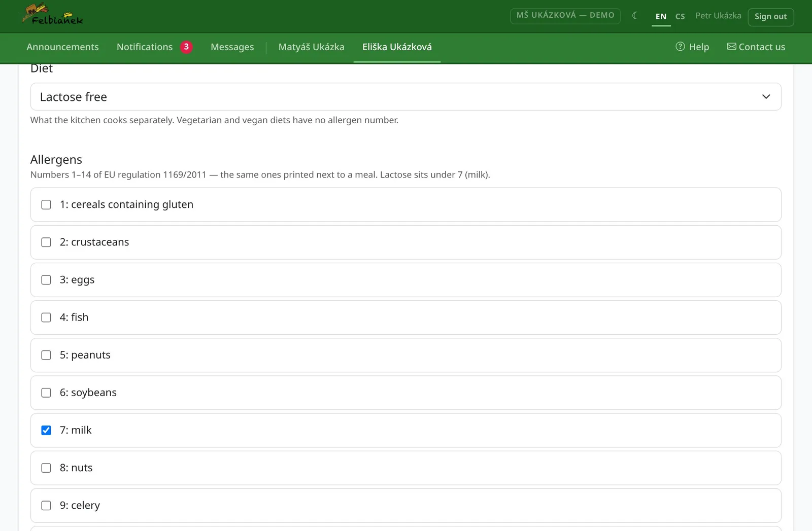The width and height of the screenshot is (812, 531).
Task: Switch to the Matyáš Ukázka tab
Action: 311,47
